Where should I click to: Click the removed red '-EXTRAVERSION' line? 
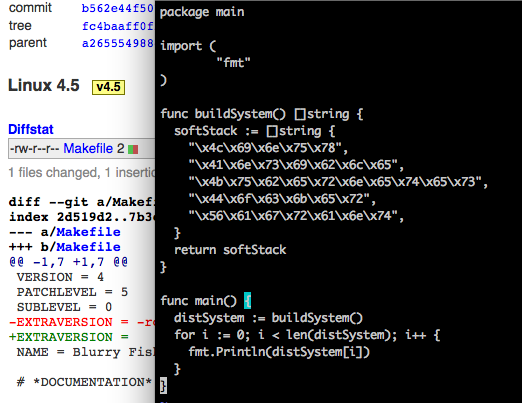[x=82, y=322]
